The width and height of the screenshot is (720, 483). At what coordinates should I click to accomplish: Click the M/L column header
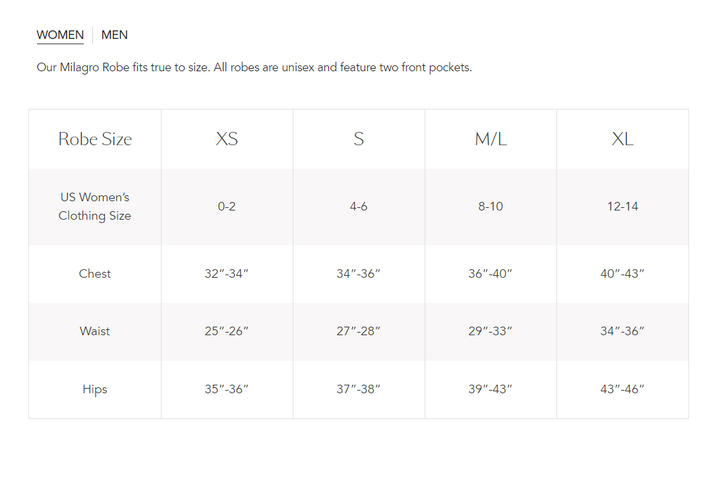click(x=490, y=139)
